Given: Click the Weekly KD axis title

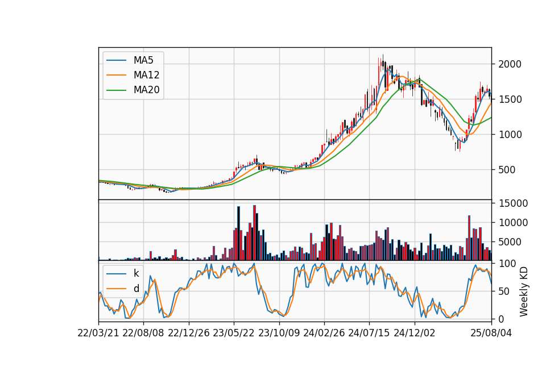Looking at the screenshot, I should tap(524, 291).
